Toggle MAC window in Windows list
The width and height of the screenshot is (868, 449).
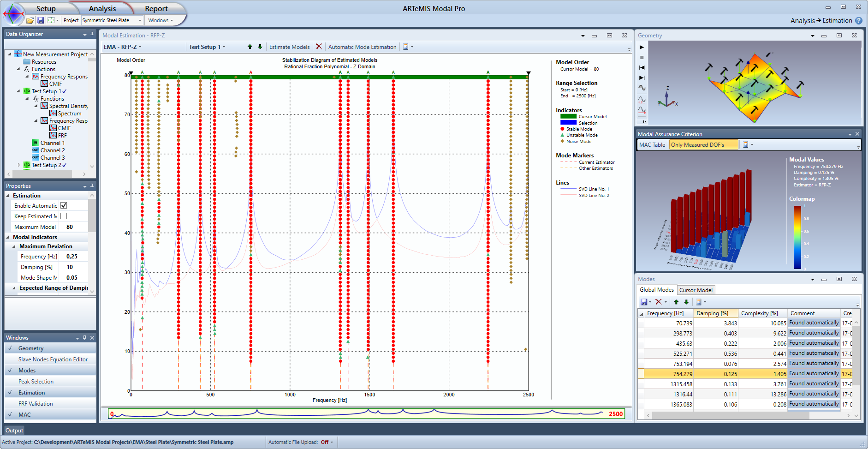pyautogui.click(x=50, y=415)
